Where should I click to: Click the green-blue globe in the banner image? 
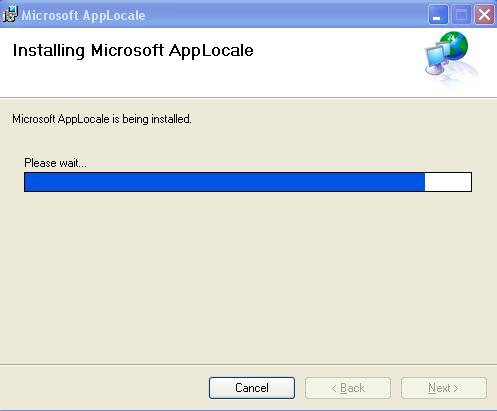tap(454, 45)
